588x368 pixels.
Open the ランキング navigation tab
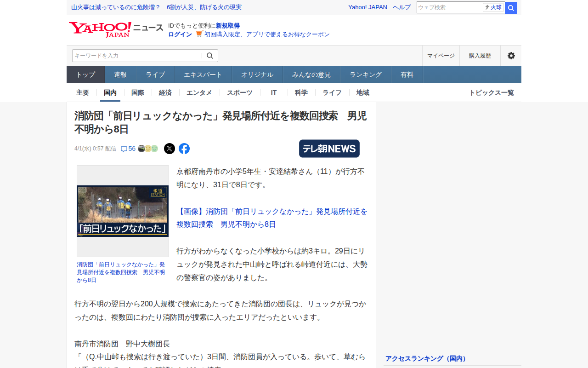[x=366, y=75]
